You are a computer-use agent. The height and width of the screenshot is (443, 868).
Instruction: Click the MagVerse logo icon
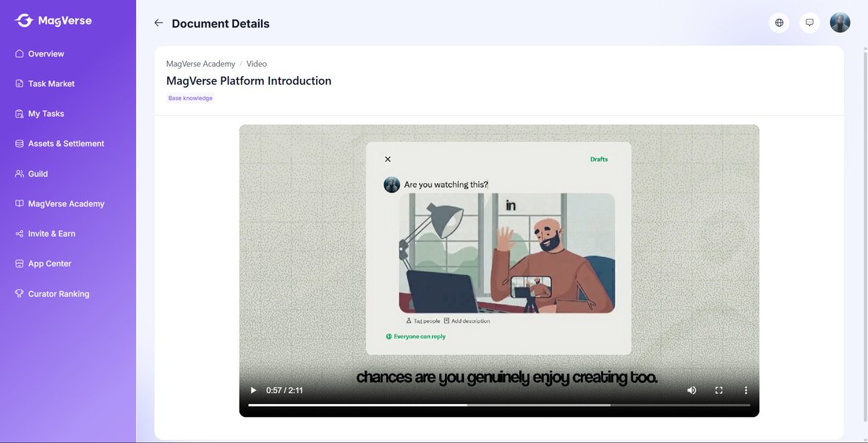tap(24, 20)
